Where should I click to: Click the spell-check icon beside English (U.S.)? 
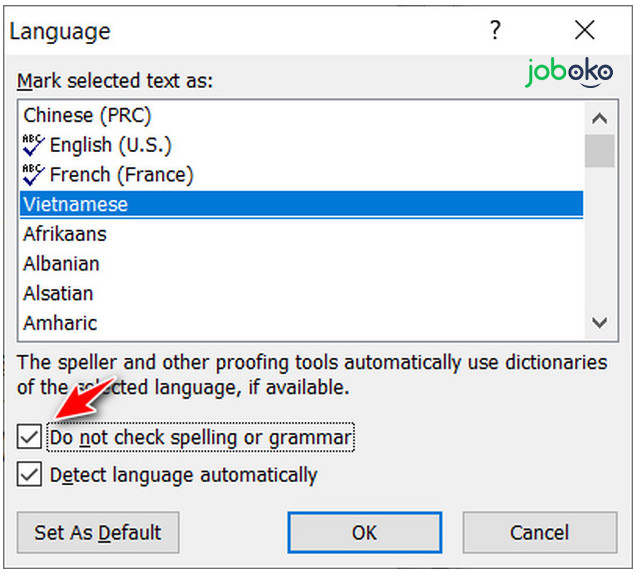[33, 145]
